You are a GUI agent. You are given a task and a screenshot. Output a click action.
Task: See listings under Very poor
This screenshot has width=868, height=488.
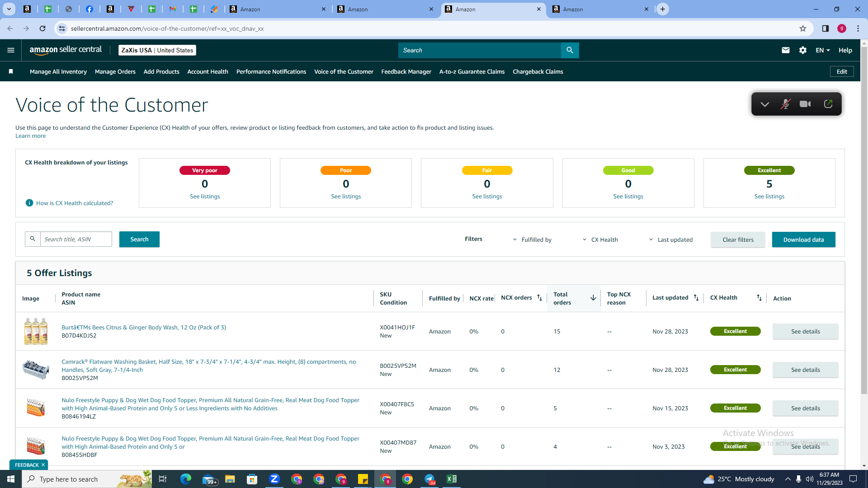pyautogui.click(x=205, y=196)
